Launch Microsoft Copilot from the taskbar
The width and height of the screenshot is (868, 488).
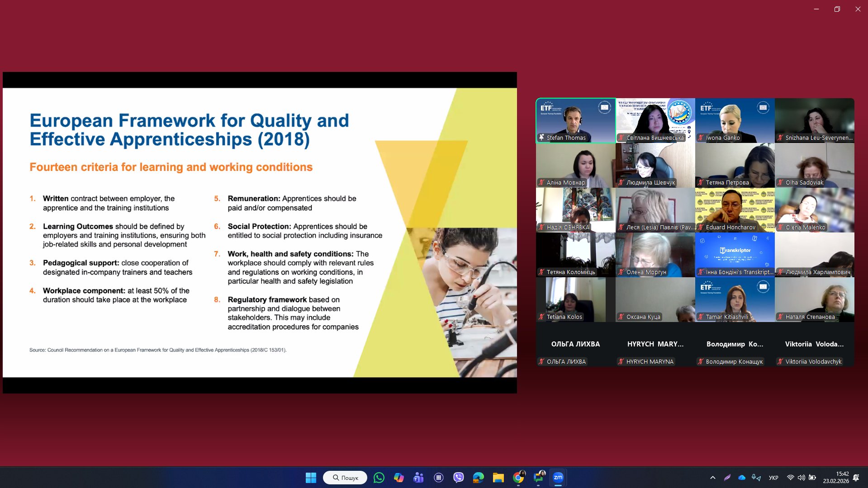pos(398,478)
